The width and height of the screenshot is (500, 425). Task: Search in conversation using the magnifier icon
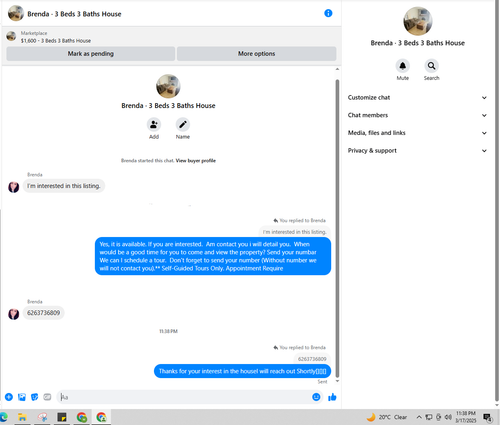(431, 66)
